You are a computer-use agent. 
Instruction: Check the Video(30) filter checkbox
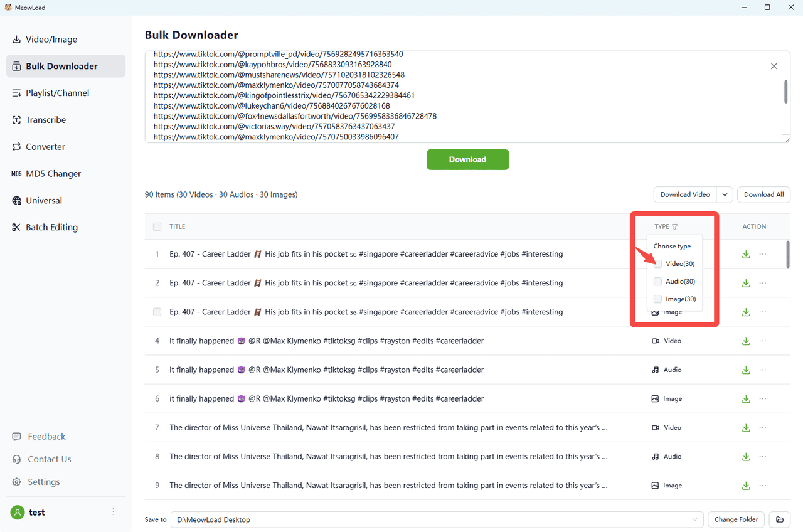pos(657,264)
